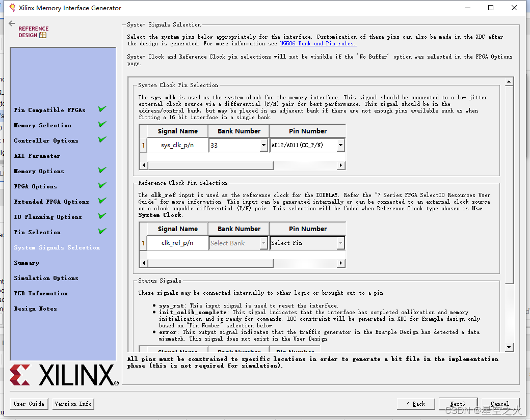Image resolution: width=530 pixels, height=420 pixels.
Task: Click the User Guide button
Action: point(29,404)
